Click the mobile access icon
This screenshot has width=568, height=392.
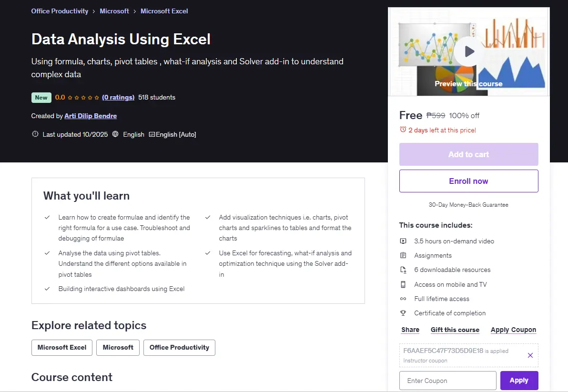(x=403, y=284)
